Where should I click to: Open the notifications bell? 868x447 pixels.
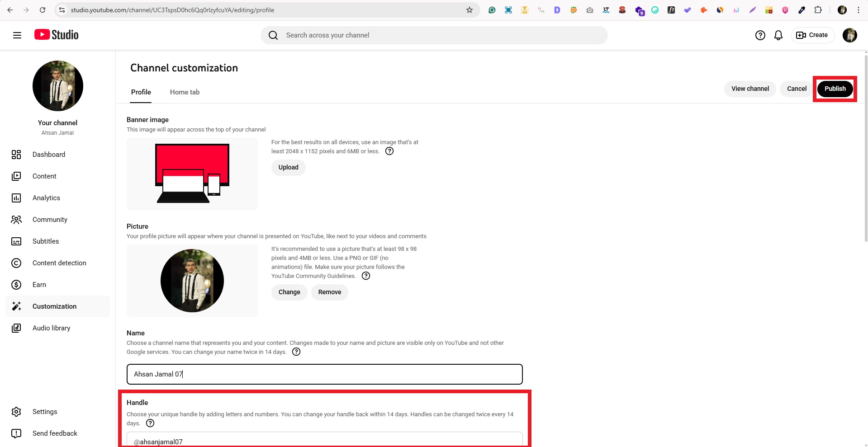[x=778, y=35]
